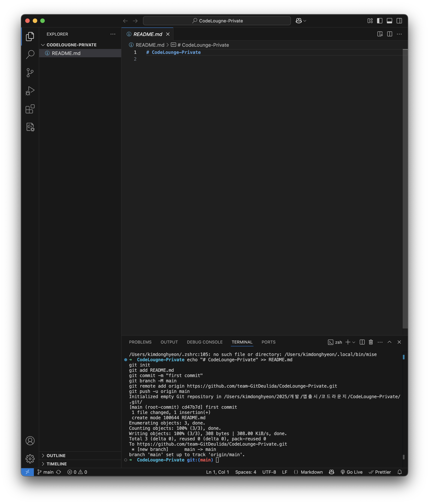Change end of line sequence LF
Screen dimensions: 429x504
click(285, 472)
